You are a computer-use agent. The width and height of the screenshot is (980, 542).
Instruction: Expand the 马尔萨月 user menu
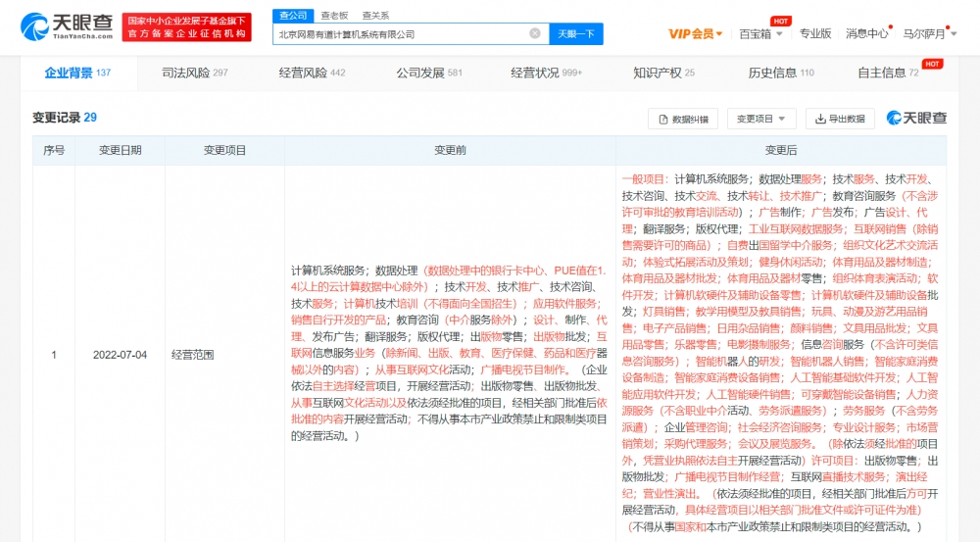click(x=929, y=33)
